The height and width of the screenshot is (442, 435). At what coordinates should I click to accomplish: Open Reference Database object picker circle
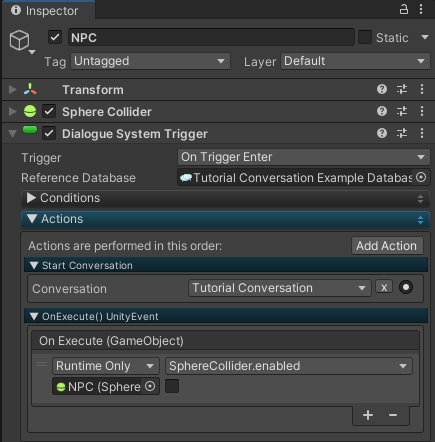click(421, 177)
